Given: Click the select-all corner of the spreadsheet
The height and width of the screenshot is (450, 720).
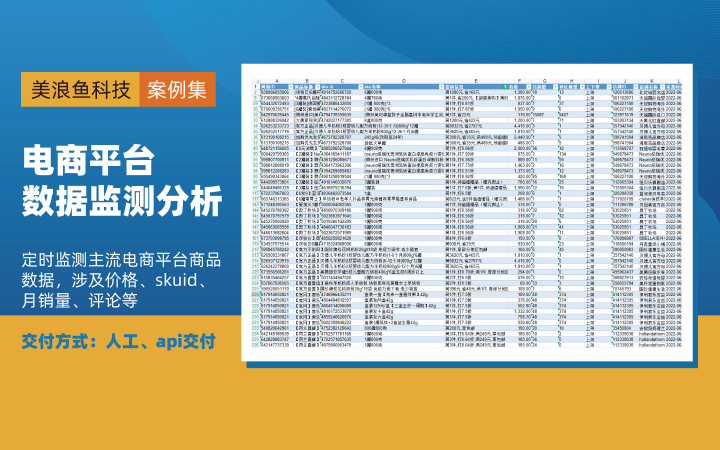Looking at the screenshot, I should tap(255, 80).
